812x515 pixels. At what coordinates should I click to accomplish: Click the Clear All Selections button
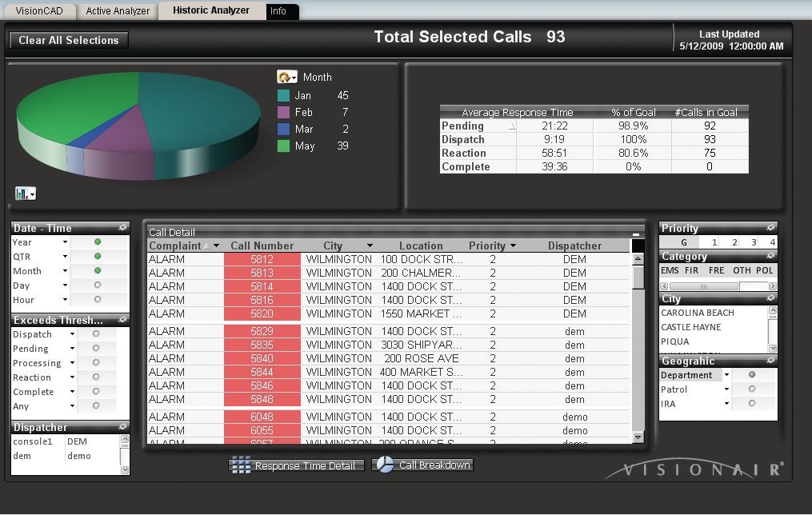[68, 40]
